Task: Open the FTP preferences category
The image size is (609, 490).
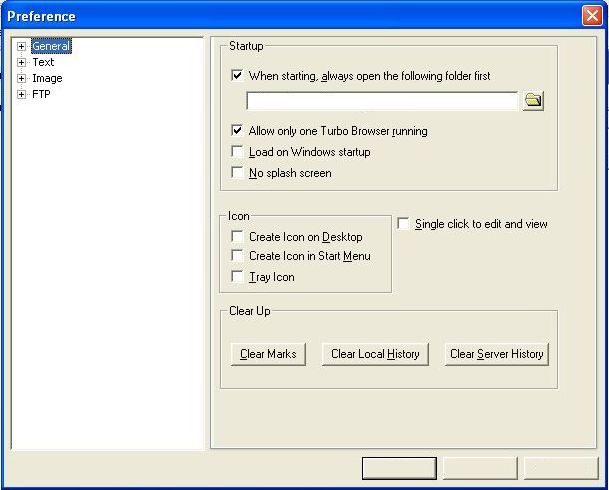Action: coord(41,94)
